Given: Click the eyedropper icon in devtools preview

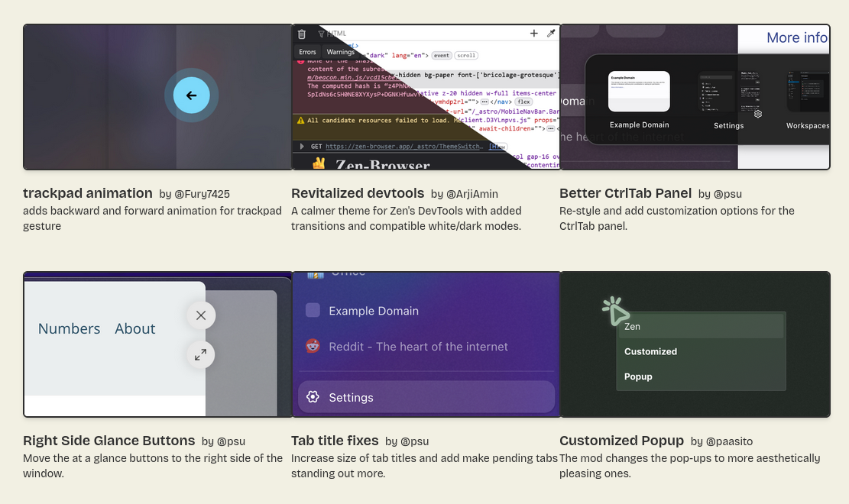Looking at the screenshot, I should pos(551,34).
